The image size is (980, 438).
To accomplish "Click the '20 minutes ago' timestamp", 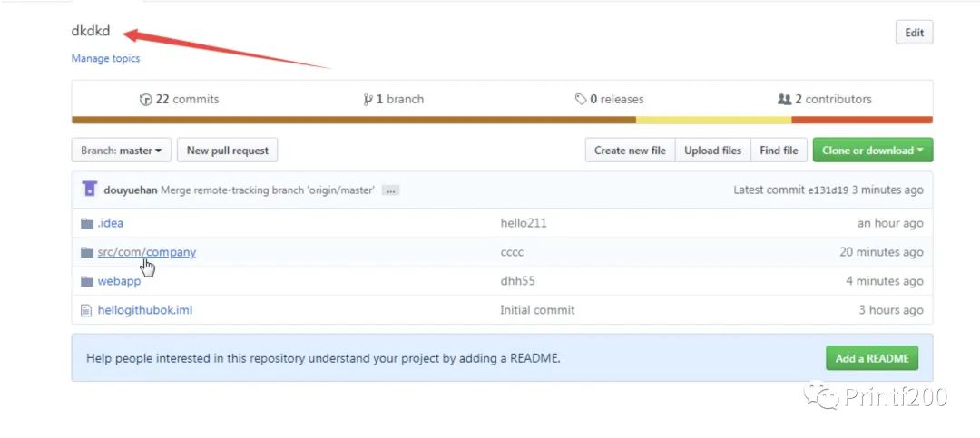I will (x=881, y=252).
